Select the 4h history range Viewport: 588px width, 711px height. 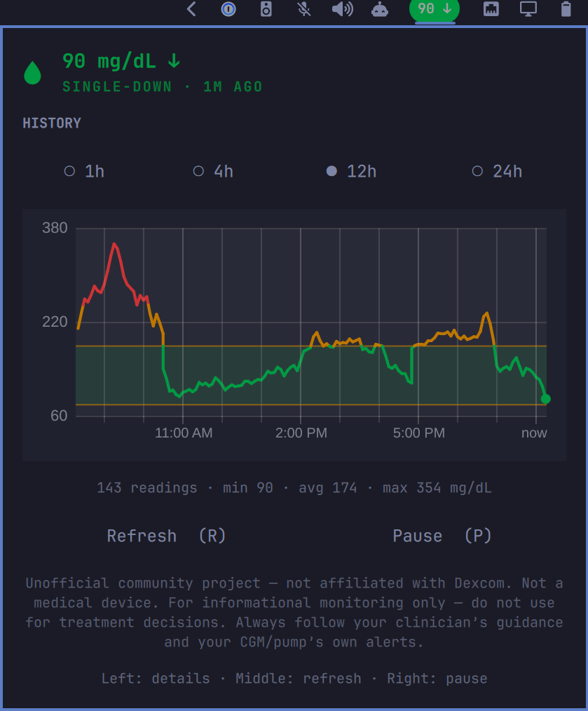[214, 171]
